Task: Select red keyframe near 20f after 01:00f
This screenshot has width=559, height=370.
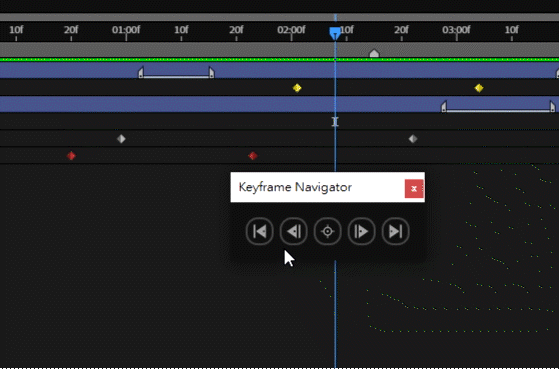Action: [253, 156]
